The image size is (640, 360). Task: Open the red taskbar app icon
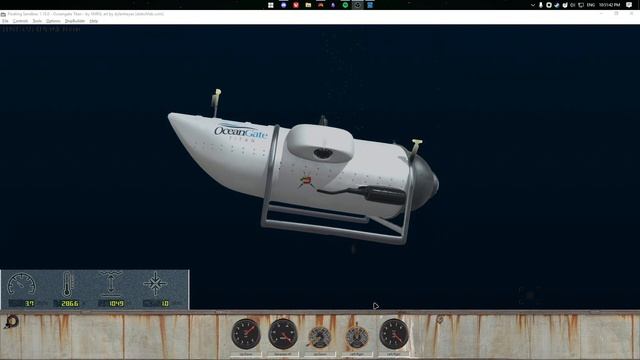pyautogui.click(x=296, y=5)
